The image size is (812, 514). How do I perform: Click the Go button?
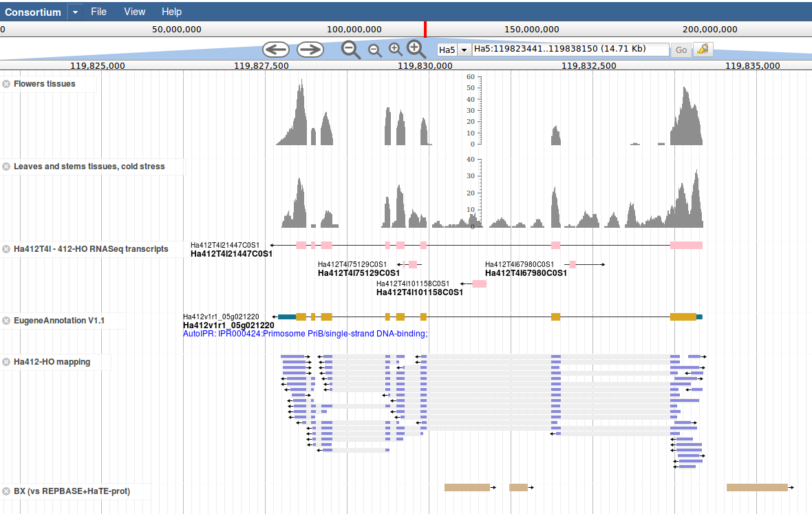click(x=681, y=50)
